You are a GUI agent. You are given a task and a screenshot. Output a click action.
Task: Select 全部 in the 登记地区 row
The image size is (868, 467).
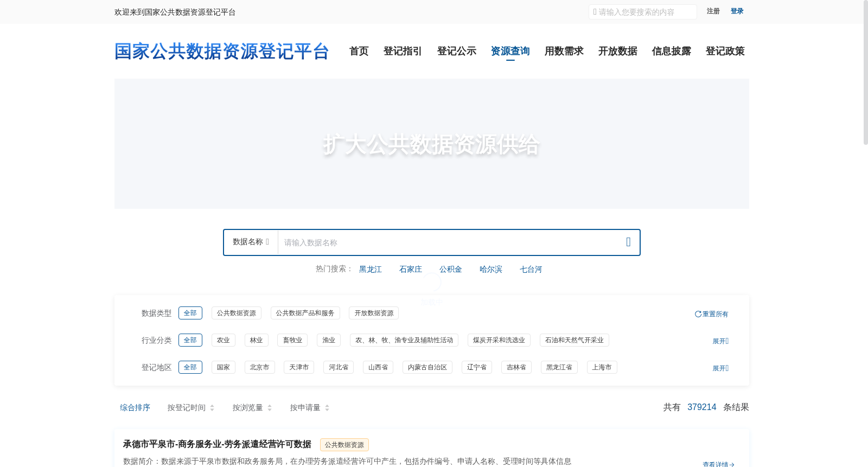tap(190, 367)
